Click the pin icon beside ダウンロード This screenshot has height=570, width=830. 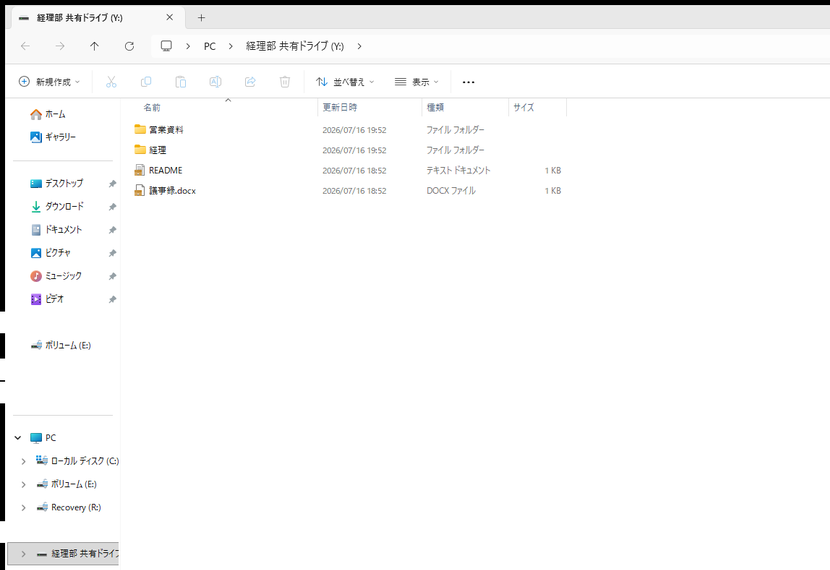[x=112, y=207]
